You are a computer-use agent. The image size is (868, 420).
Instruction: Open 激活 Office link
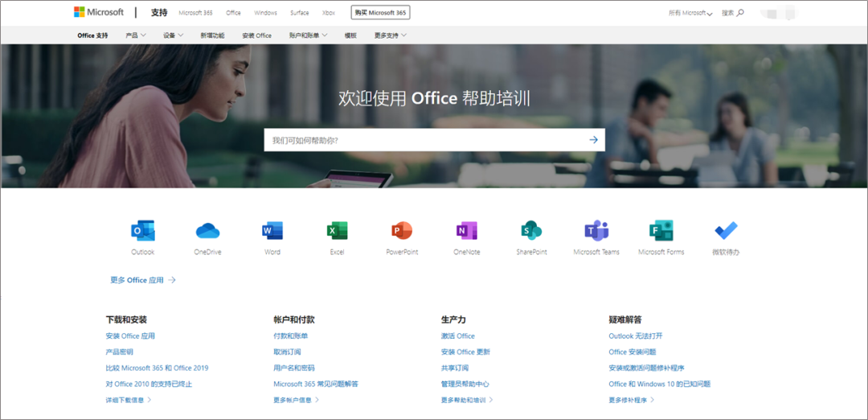click(x=458, y=336)
